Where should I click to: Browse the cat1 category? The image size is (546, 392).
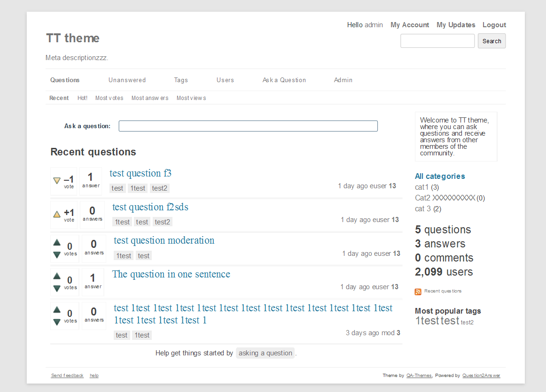(421, 187)
